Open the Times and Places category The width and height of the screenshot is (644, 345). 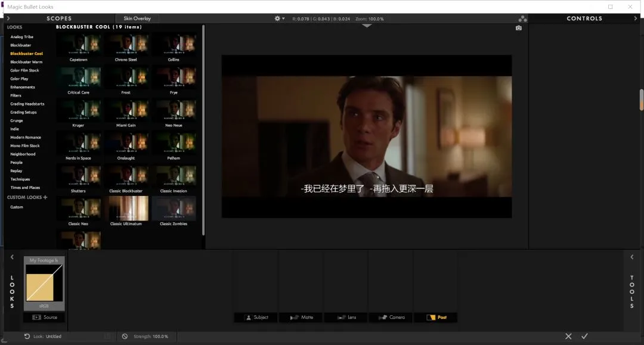25,188
